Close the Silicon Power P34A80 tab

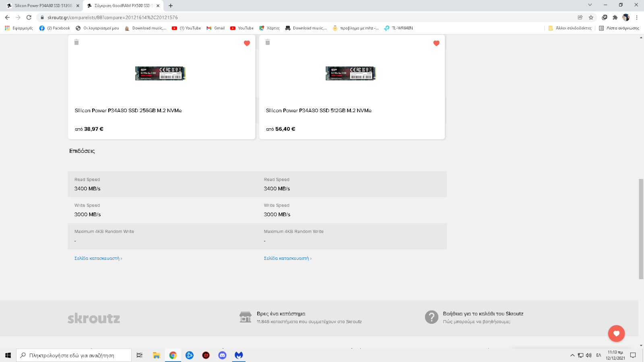(x=78, y=6)
